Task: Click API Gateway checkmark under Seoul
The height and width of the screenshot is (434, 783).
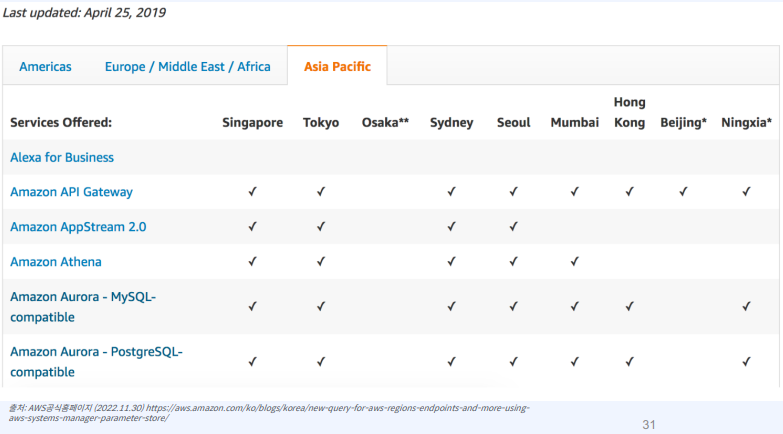Action: (513, 191)
